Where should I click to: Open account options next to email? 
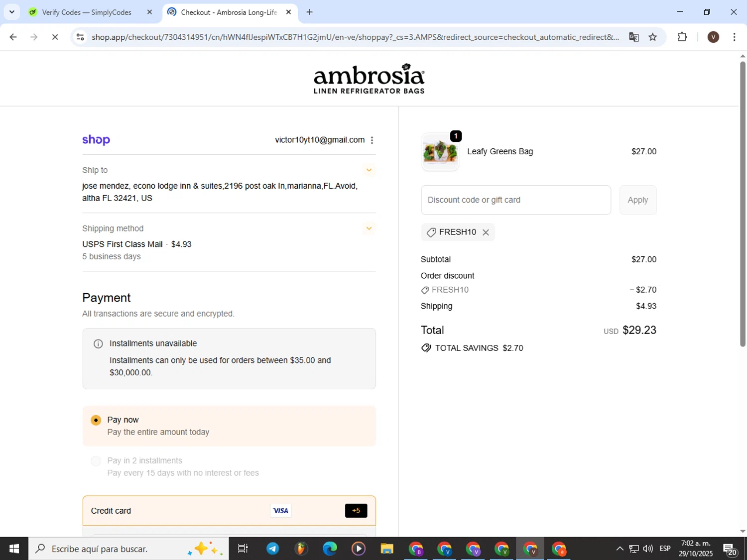coord(372,140)
